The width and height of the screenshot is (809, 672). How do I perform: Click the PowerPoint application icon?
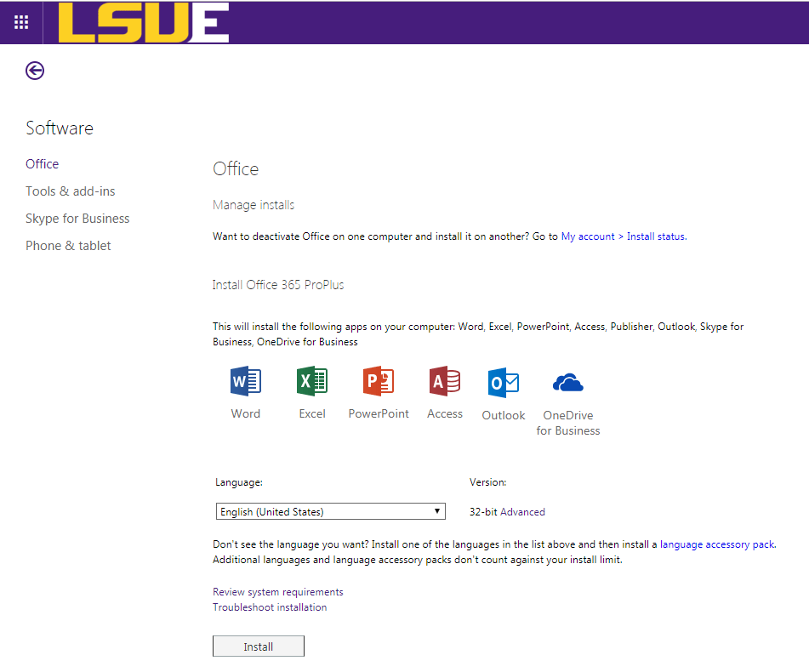pos(379,381)
